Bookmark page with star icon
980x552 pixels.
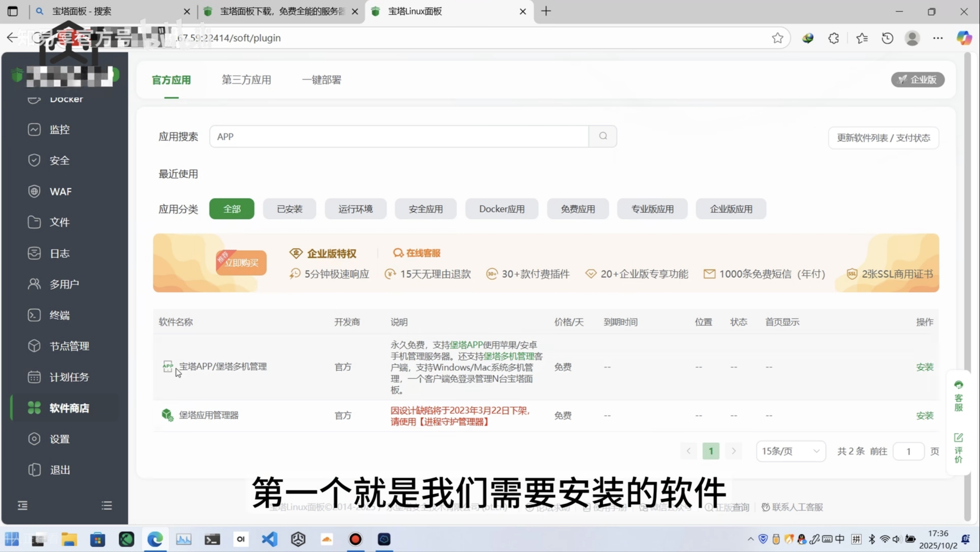[777, 38]
